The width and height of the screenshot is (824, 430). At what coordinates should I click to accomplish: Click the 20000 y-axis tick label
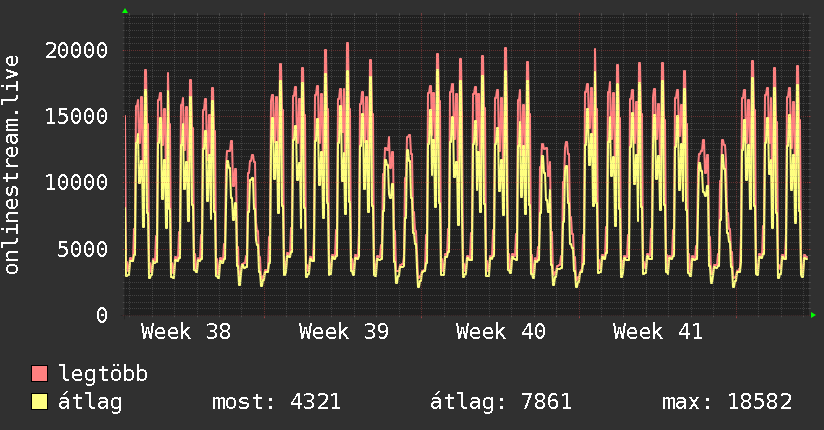[x=77, y=50]
